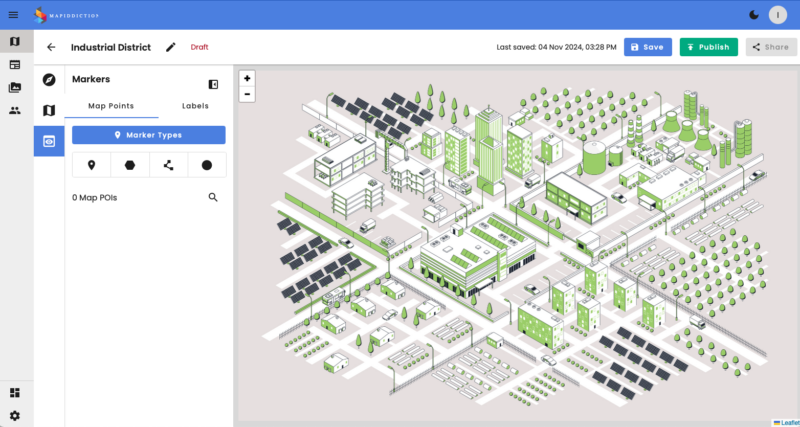
Task: Search Map POIs with the magnifier icon
Action: tap(213, 198)
